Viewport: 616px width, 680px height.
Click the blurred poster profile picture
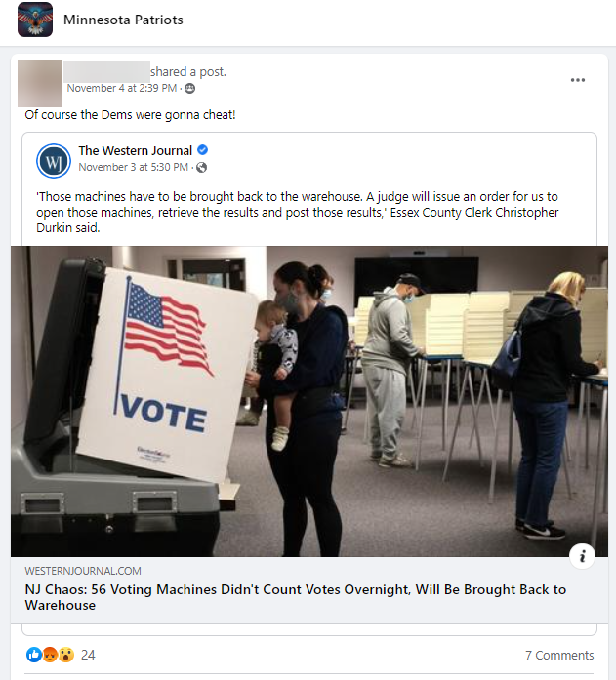coord(39,83)
